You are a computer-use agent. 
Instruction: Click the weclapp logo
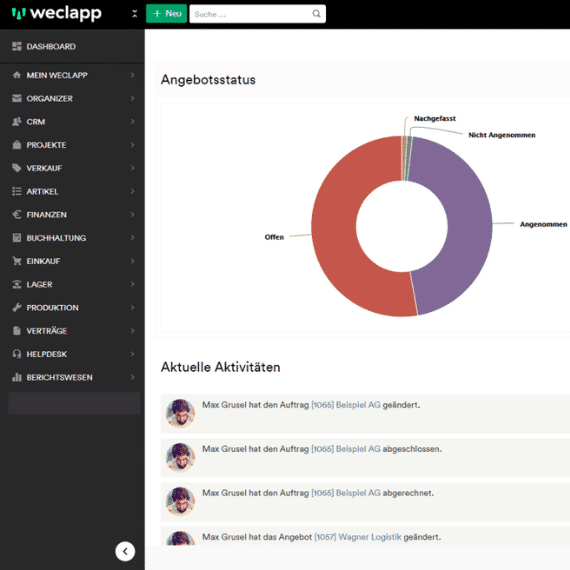click(56, 13)
